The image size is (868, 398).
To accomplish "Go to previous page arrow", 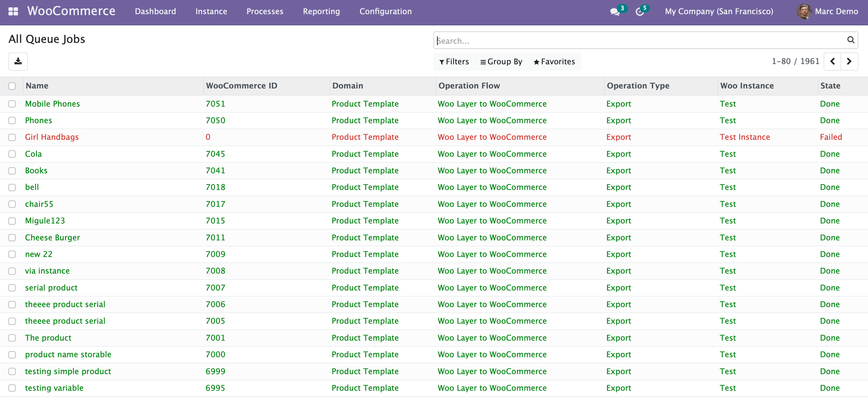I will (x=832, y=61).
